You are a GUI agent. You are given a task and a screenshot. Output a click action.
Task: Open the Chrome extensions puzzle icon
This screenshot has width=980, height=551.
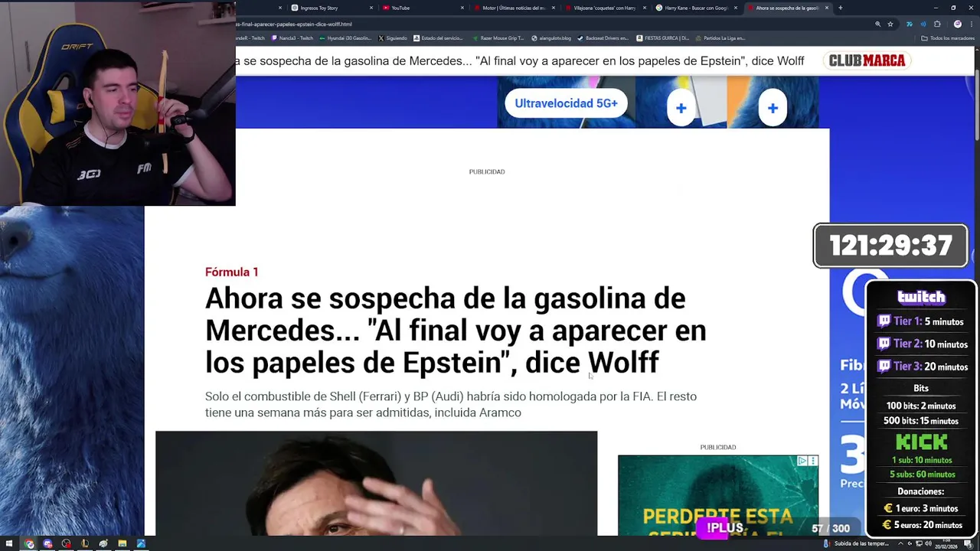coord(937,24)
